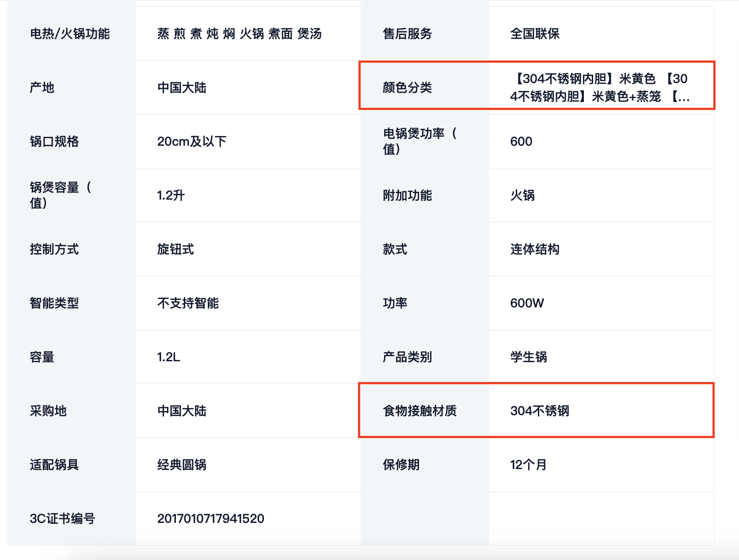Click the 智能类型 label
The width and height of the screenshot is (739, 560).
pyautogui.click(x=54, y=303)
